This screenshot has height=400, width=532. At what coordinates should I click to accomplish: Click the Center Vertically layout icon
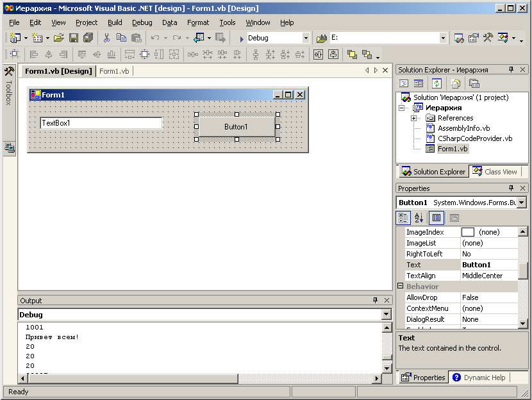(333, 54)
